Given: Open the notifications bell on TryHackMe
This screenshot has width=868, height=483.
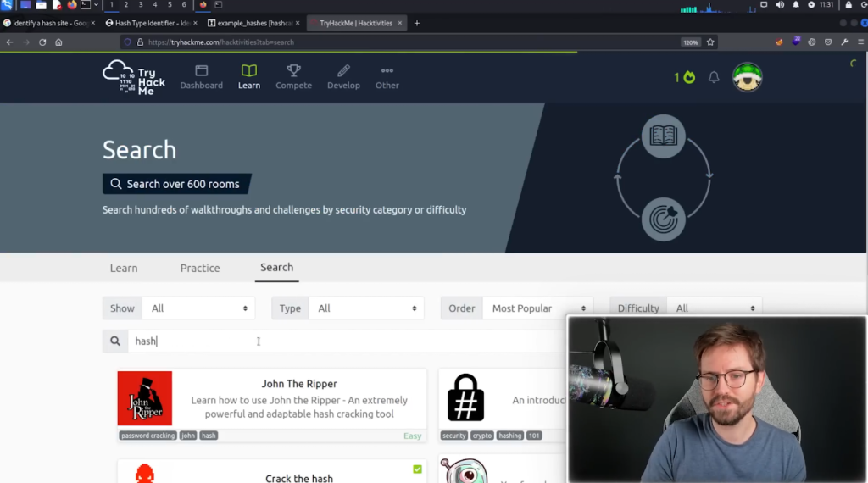Looking at the screenshot, I should (714, 77).
